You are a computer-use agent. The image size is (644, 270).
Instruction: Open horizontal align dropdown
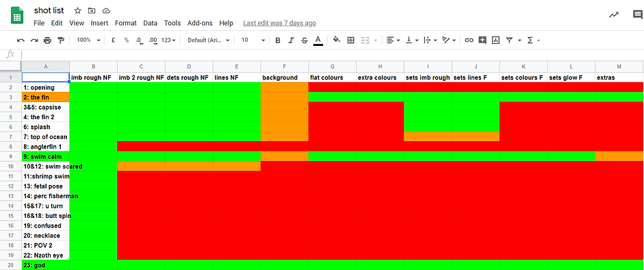click(393, 40)
